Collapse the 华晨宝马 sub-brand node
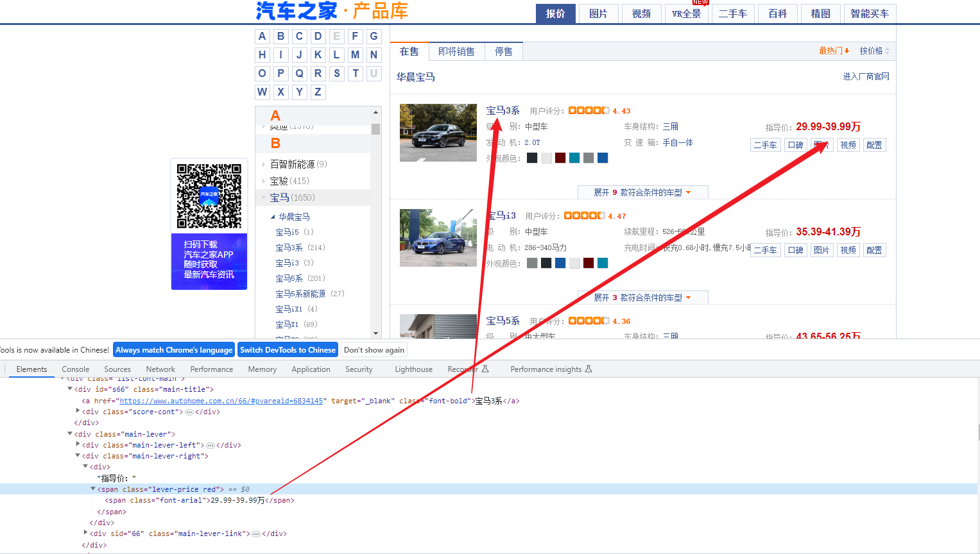This screenshot has height=554, width=980. pyautogui.click(x=273, y=217)
